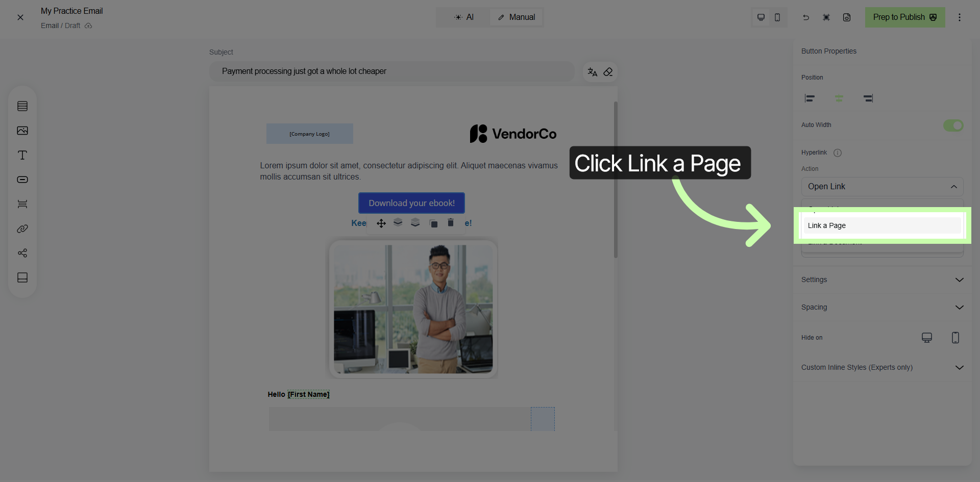This screenshot has height=482, width=980.
Task: Click the Hello [First Name] text
Action: point(299,394)
